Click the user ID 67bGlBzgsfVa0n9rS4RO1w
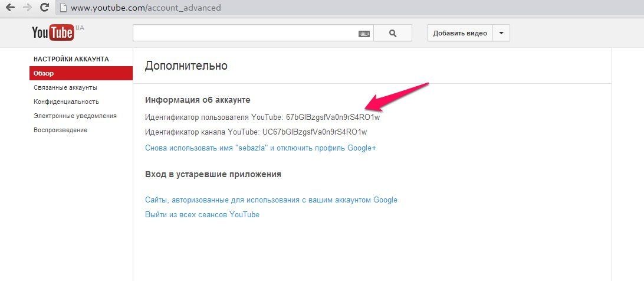The height and width of the screenshot is (281, 644). point(333,117)
